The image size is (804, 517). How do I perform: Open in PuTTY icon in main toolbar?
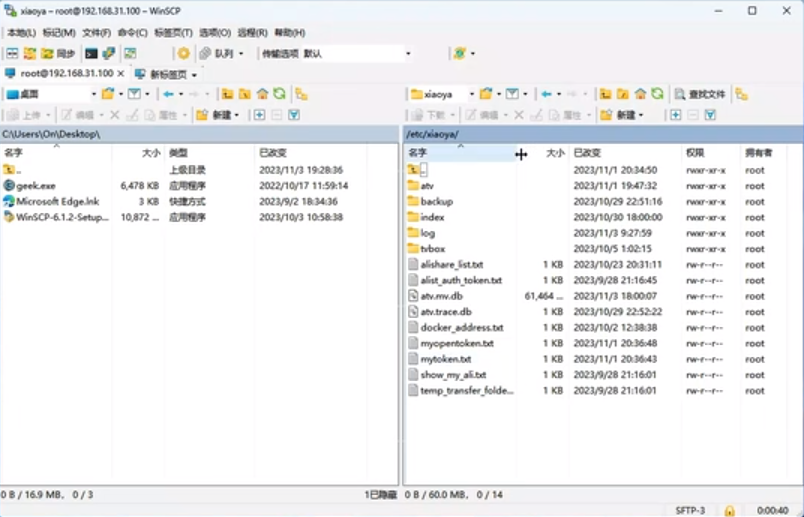[x=109, y=53]
